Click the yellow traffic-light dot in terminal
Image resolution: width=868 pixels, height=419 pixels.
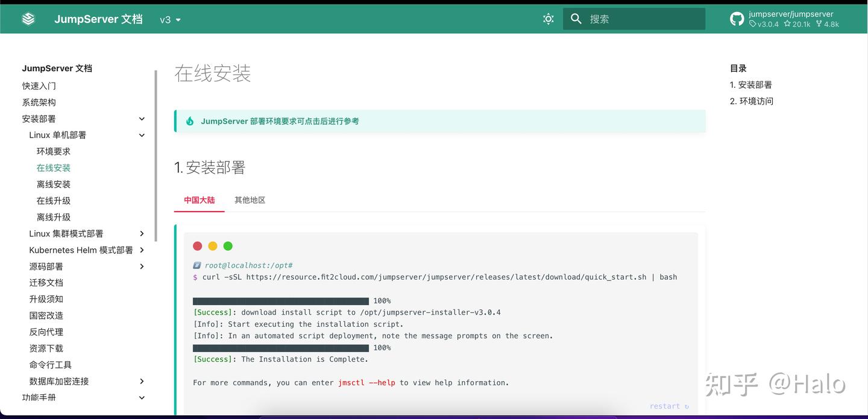213,246
